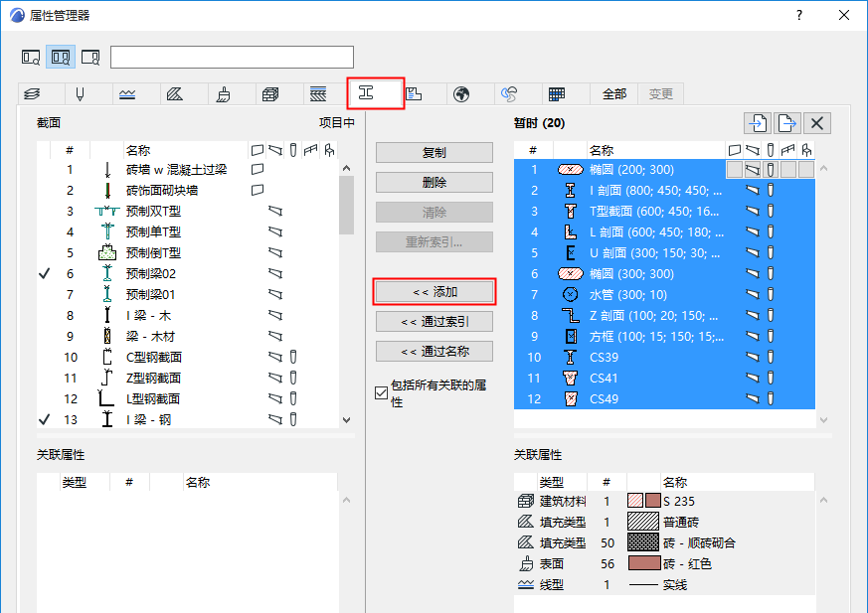Select row 预制双T型
Image resolution: width=868 pixels, height=613 pixels.
click(x=188, y=212)
